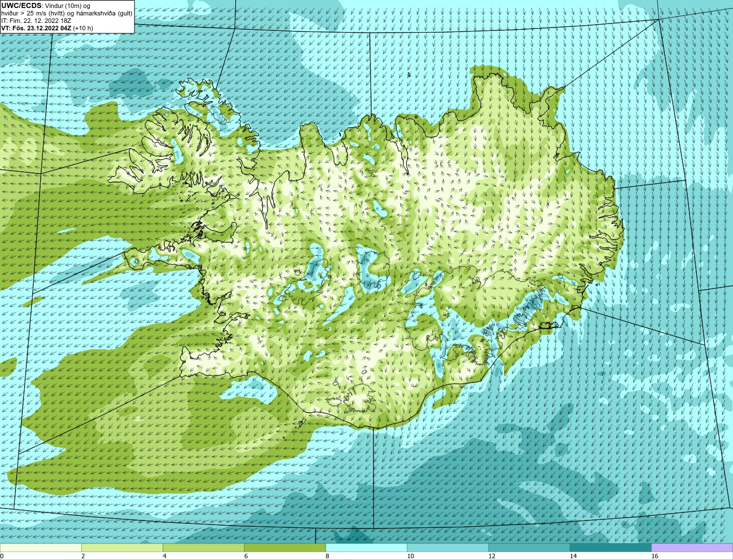Click the pale cyan 8–10 legend swatch
This screenshot has height=560, width=733.
[x=366, y=547]
